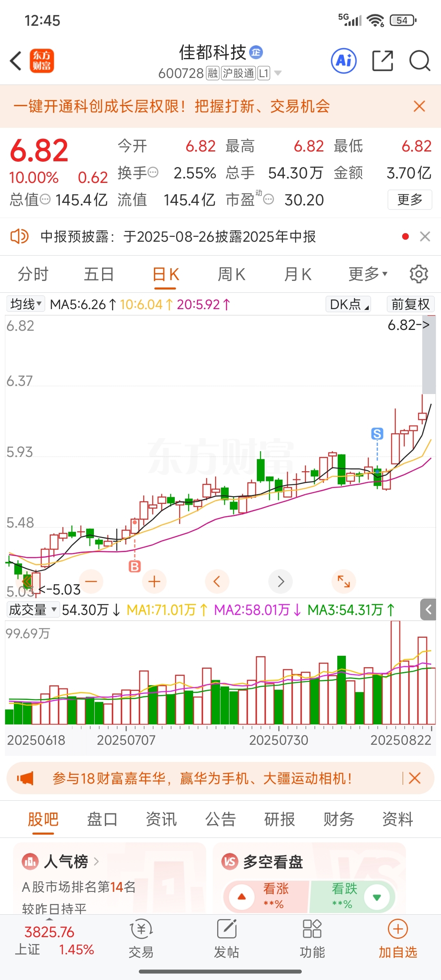The height and width of the screenshot is (980, 441).
Task: Open the Ai assistant icon
Action: (343, 61)
